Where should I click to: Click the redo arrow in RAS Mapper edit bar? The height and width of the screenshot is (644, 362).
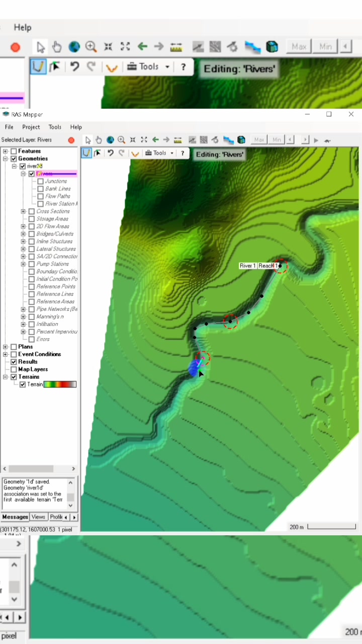coord(121,153)
